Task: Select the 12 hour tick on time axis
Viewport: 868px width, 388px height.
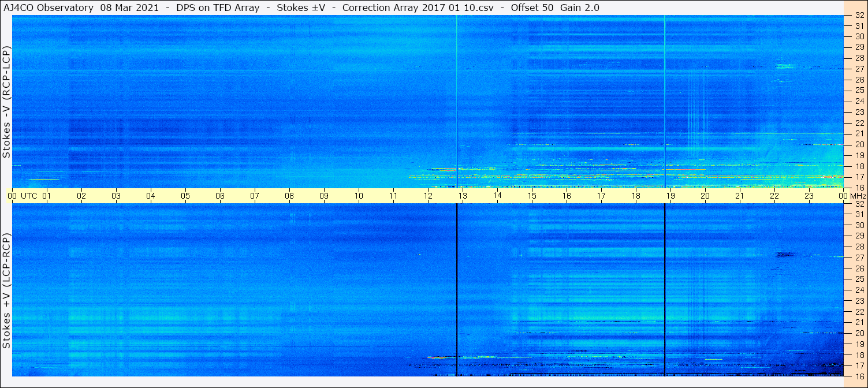Action: click(428, 196)
